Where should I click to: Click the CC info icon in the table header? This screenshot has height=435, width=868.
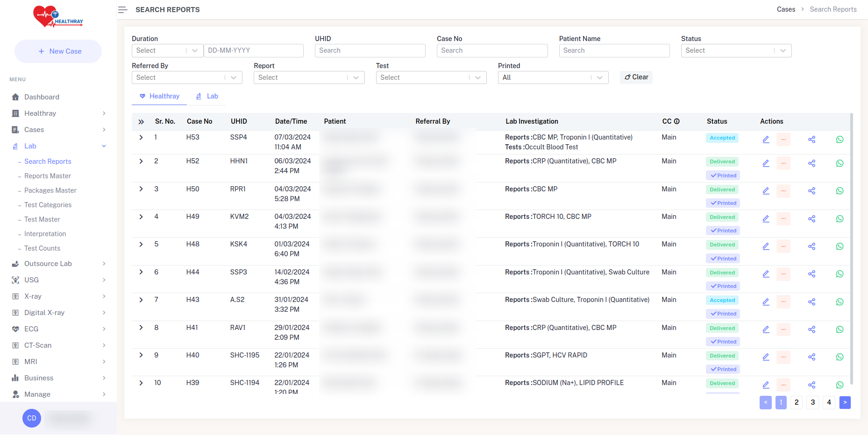[677, 121]
